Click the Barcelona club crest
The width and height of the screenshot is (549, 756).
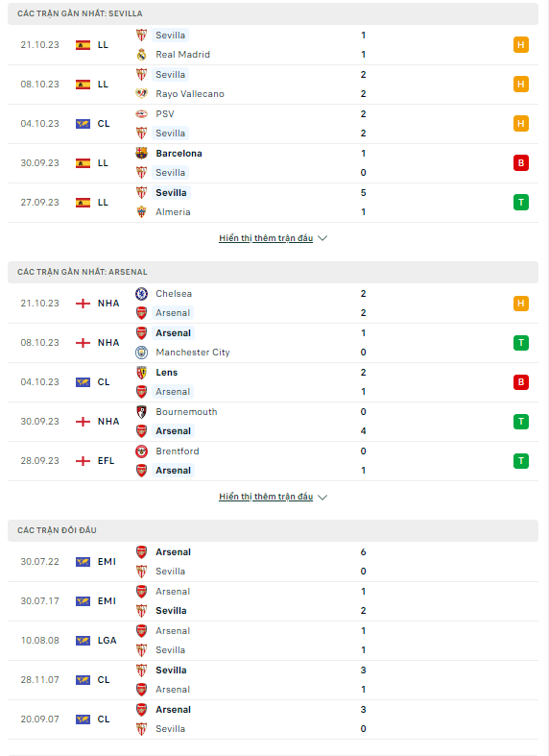click(141, 154)
